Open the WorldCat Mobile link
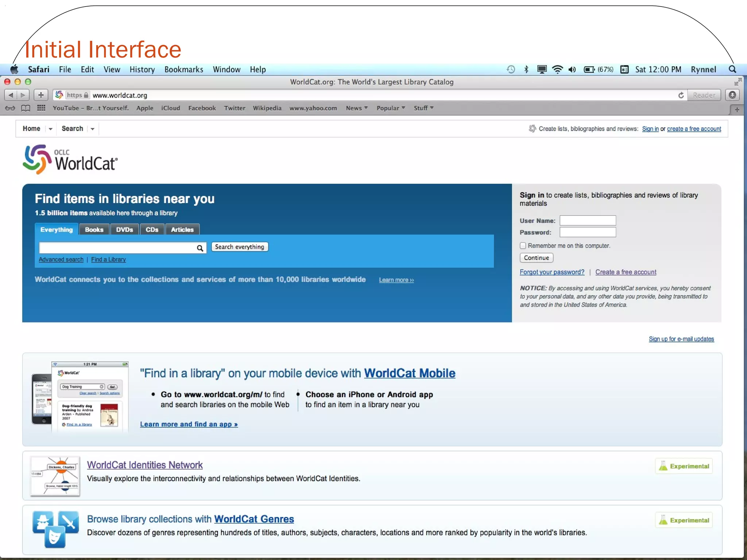Image resolution: width=747 pixels, height=560 pixels. tap(410, 373)
